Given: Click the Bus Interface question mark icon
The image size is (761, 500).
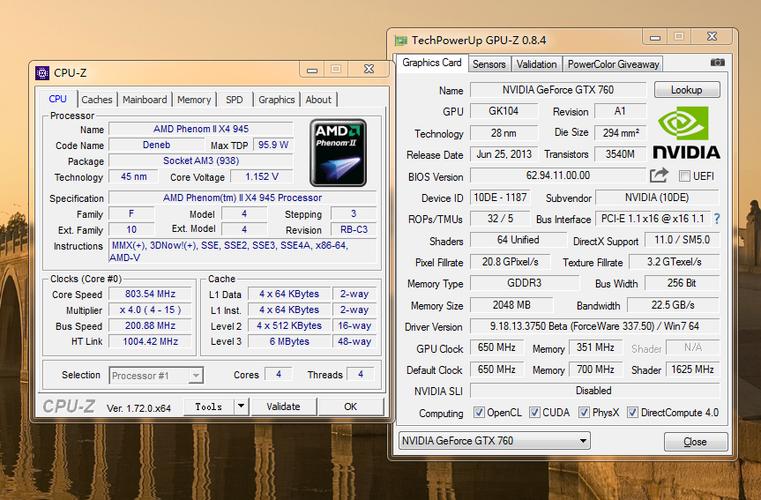Looking at the screenshot, I should coord(717,219).
